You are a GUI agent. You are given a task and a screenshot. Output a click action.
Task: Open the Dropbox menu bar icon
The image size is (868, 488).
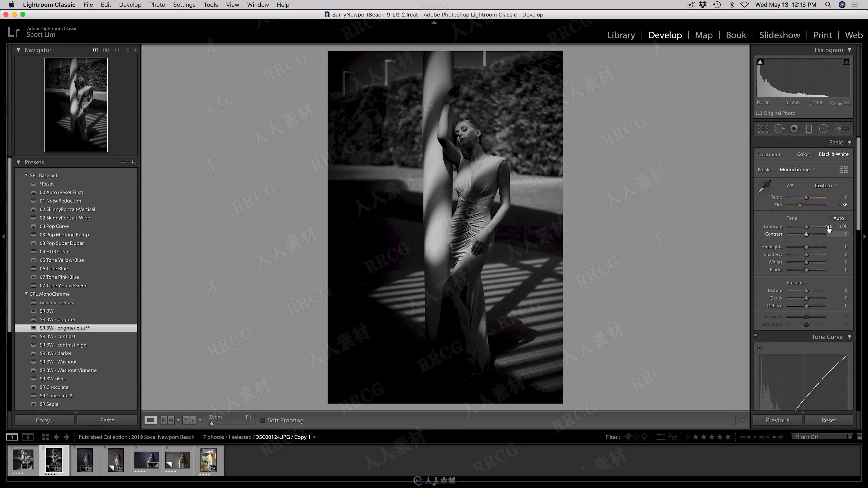[703, 5]
